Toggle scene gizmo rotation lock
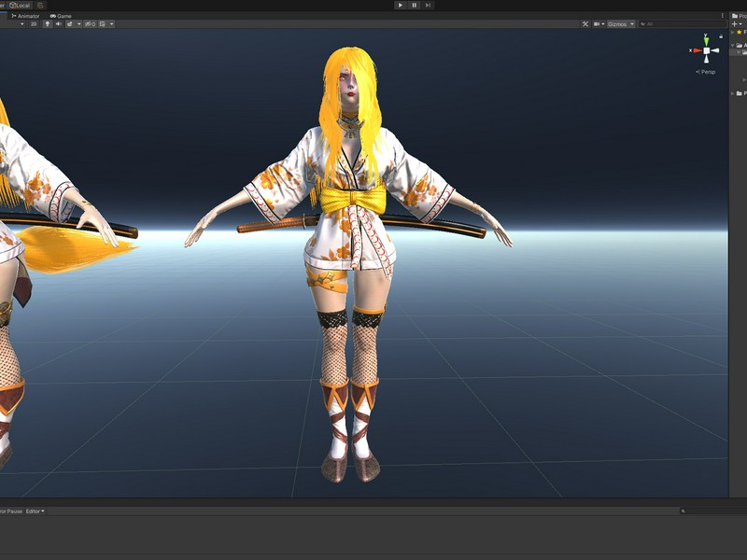Screen dimensions: 747x560 pos(721,36)
